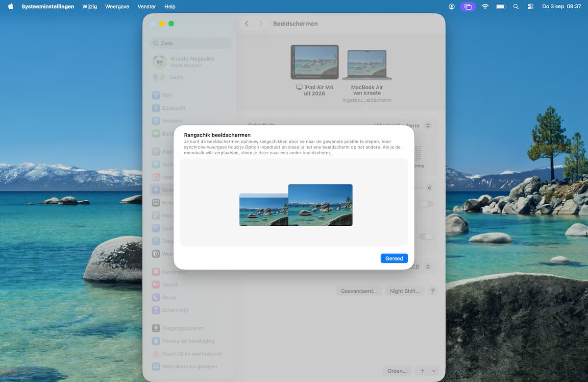Screen dimensions: 588x382
Task: Go back using the left chevron in Settings
Action: (x=246, y=24)
